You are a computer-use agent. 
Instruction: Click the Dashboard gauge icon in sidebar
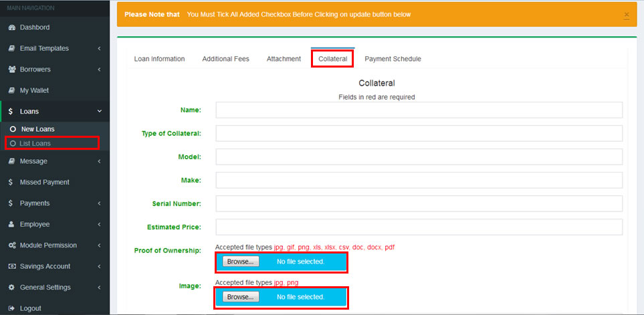(x=12, y=27)
